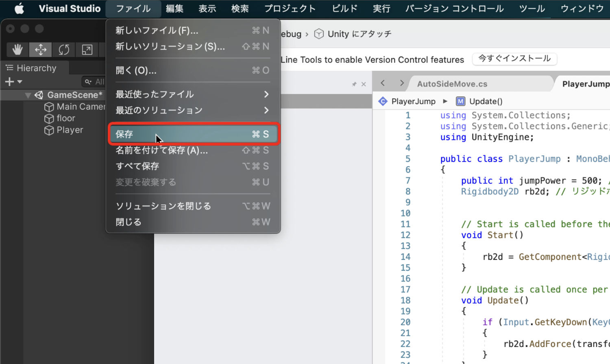Select the Unity Scale tool
Screen dimensions: 610x364
(x=87, y=50)
